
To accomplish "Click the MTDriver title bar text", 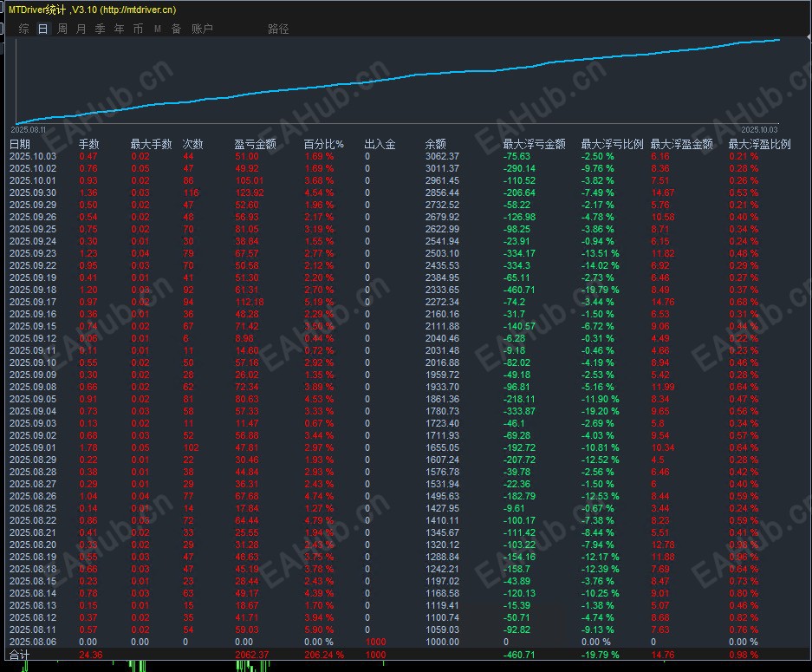I will pos(92,10).
